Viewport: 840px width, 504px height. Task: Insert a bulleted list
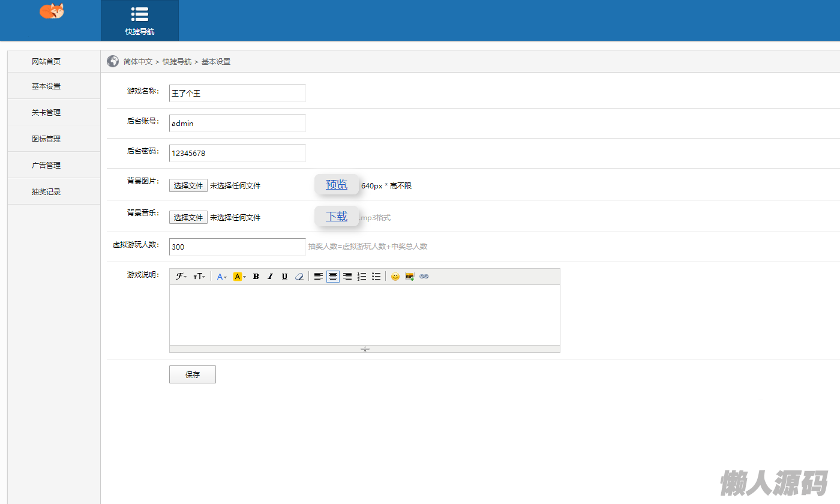[376, 277]
